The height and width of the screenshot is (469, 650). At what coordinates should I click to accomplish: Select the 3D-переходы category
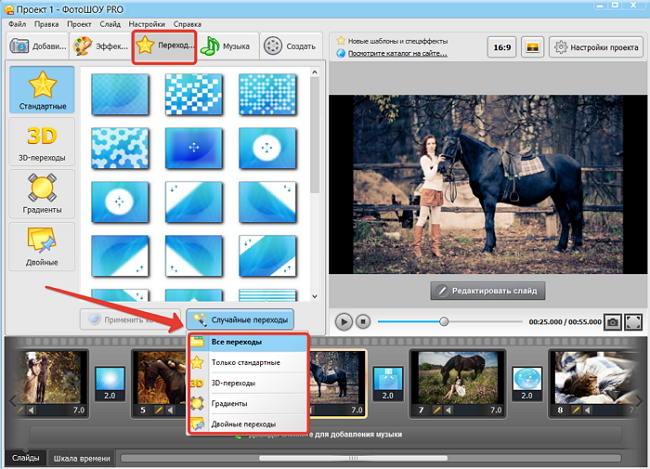click(42, 142)
